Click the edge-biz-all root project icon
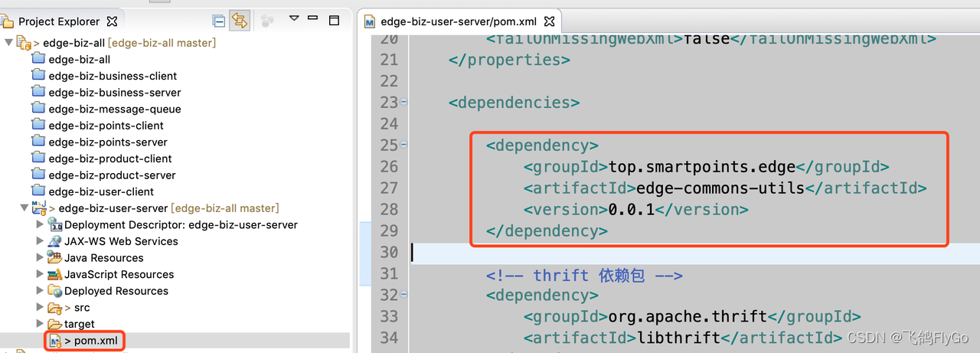This screenshot has width=980, height=353. (23, 42)
